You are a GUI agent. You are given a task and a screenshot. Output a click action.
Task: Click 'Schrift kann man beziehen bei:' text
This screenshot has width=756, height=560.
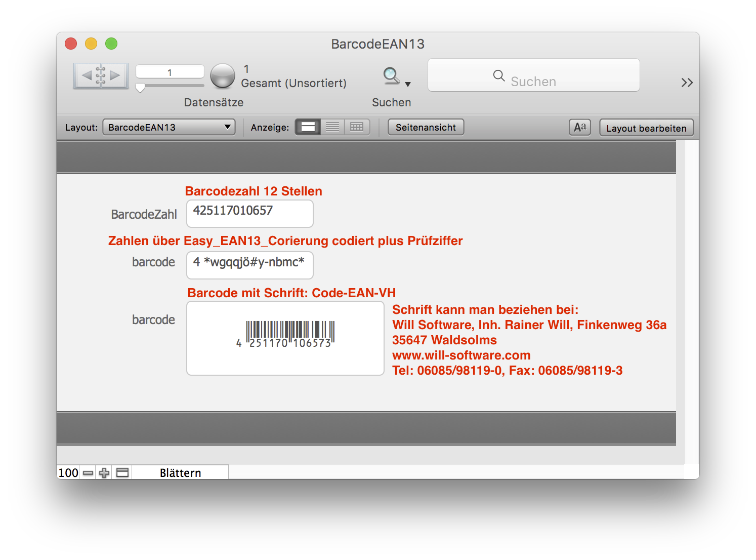(x=485, y=309)
